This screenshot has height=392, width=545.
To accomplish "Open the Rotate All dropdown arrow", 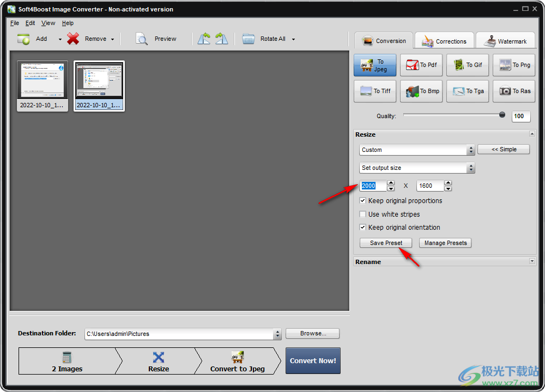I will point(293,39).
